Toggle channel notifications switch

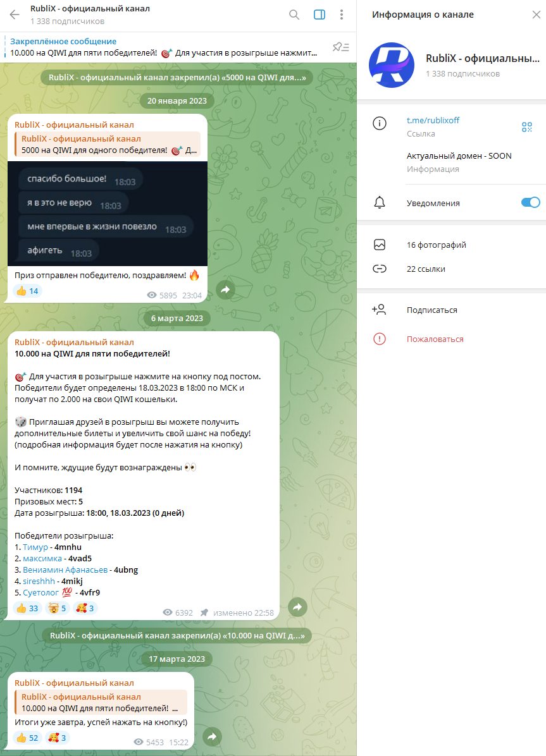[x=531, y=202]
